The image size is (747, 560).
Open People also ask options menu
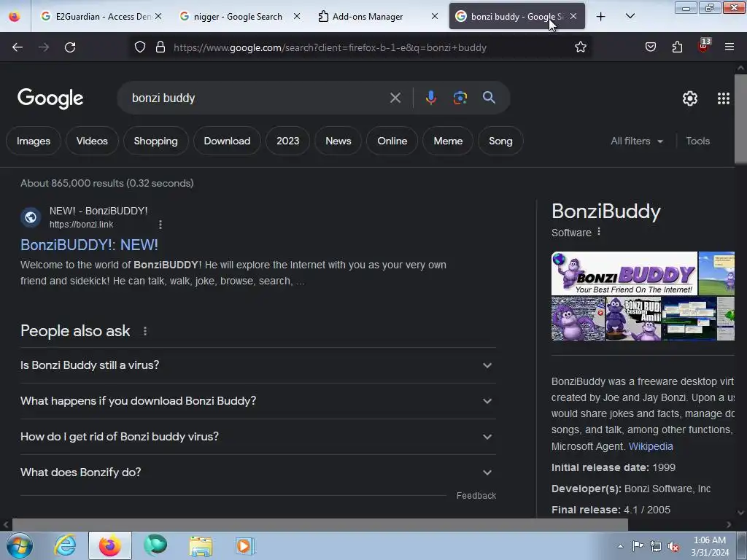(x=145, y=331)
